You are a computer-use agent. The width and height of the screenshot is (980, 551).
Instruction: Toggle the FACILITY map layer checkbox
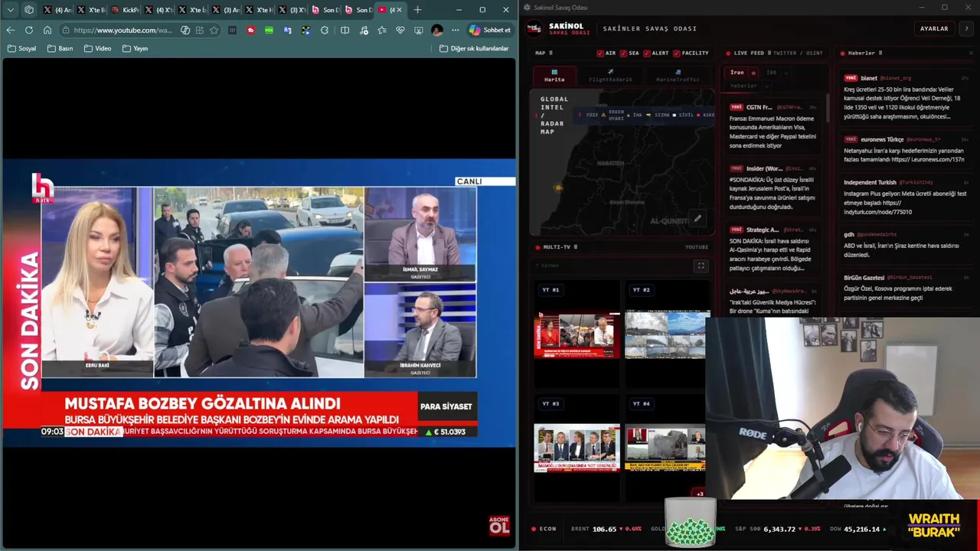(x=677, y=54)
